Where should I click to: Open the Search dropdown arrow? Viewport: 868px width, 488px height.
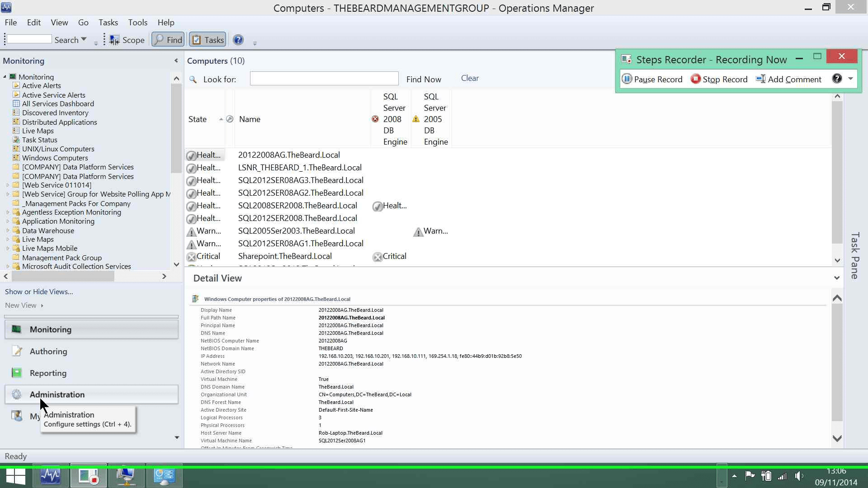pos(84,40)
